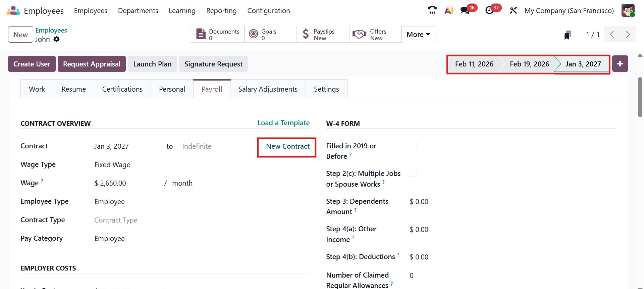Open the voip phone dialer icon
This screenshot has width=644, height=289.
432,10
